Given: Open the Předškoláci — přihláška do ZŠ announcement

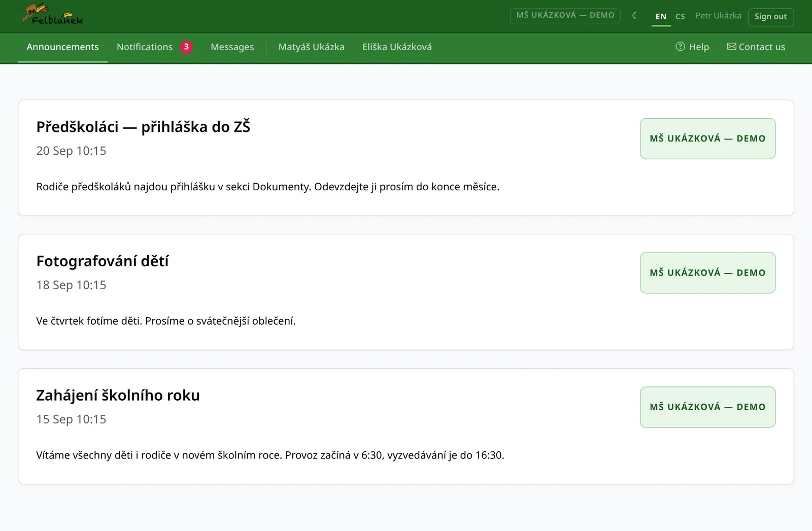Looking at the screenshot, I should click(x=143, y=126).
